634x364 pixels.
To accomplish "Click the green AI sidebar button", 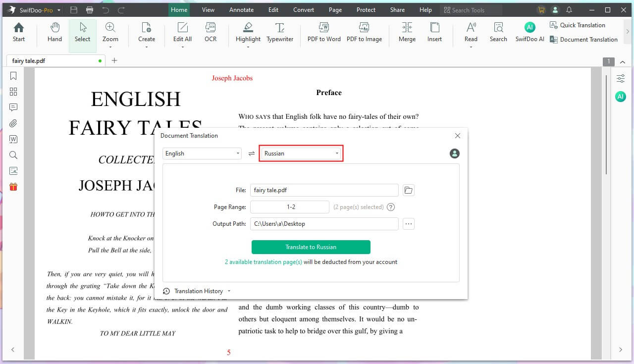I will tap(621, 97).
